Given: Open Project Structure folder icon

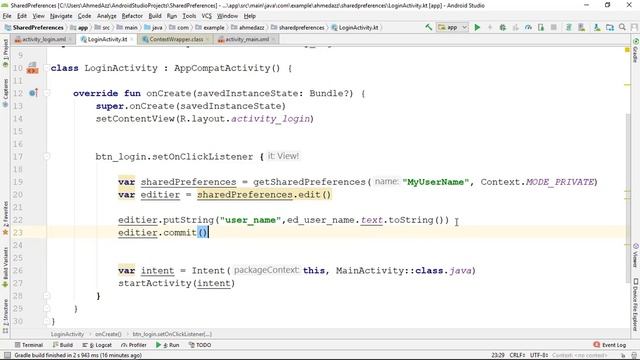Looking at the screenshot, I should click(x=610, y=27).
